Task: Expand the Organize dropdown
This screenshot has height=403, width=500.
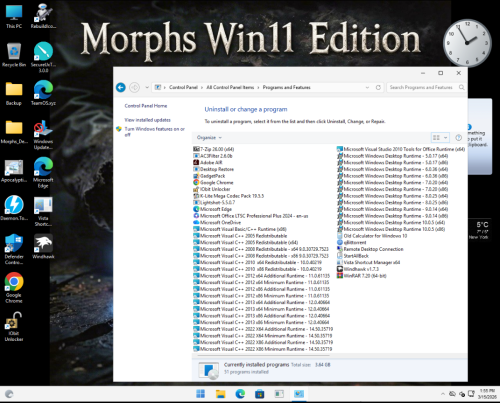Action: [209, 137]
